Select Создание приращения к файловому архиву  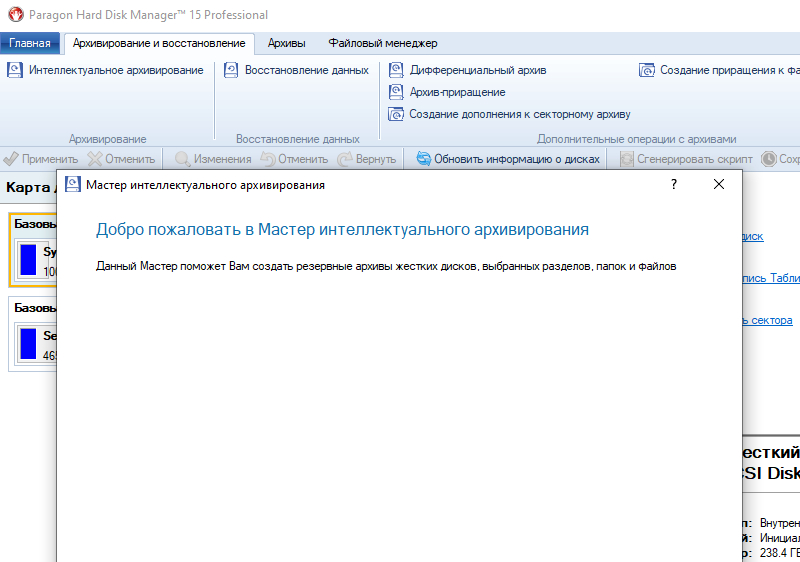[x=730, y=70]
